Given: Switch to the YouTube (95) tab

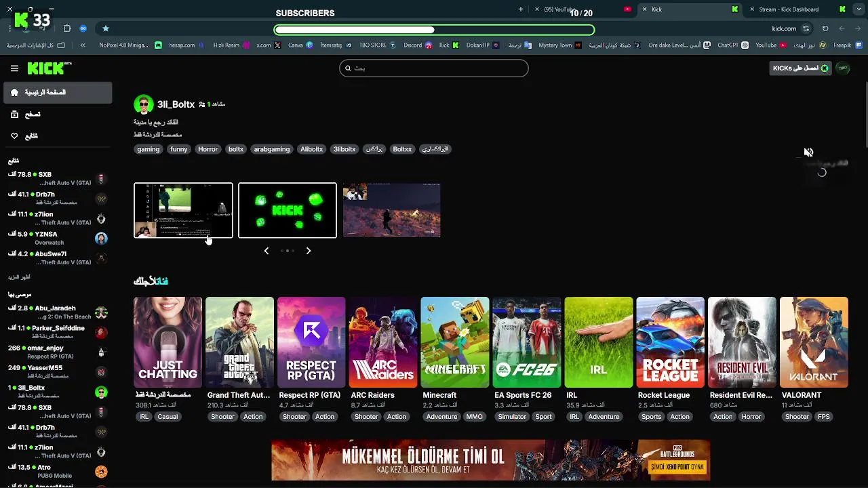Looking at the screenshot, I should tap(583, 9).
